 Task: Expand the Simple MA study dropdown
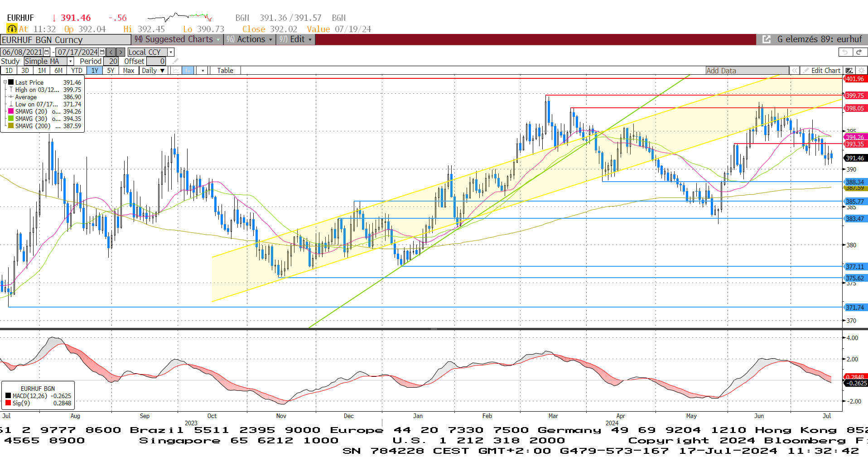tap(71, 61)
